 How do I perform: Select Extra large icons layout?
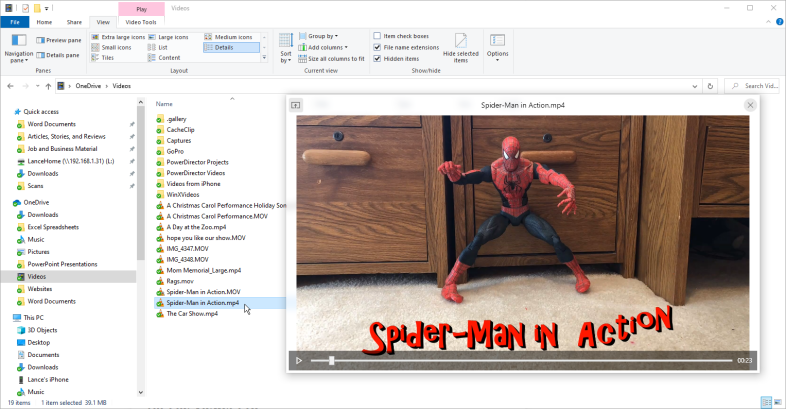[x=118, y=37]
